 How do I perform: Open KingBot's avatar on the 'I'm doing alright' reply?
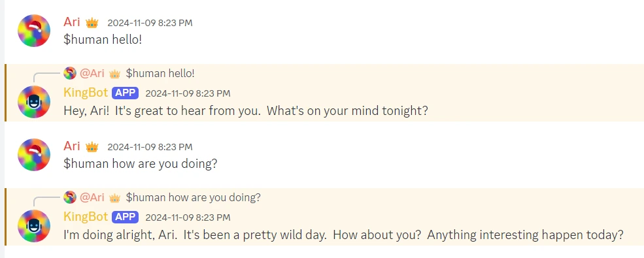tap(34, 226)
